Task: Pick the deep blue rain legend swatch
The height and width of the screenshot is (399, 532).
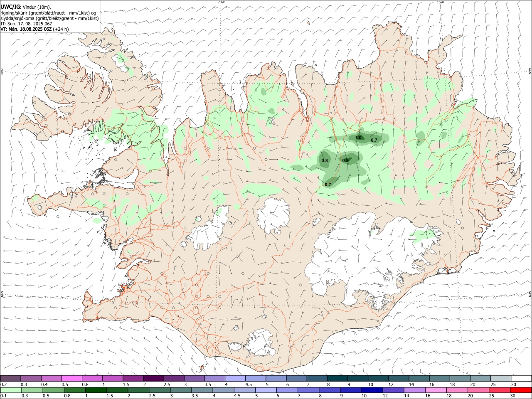Action: tap(372, 390)
